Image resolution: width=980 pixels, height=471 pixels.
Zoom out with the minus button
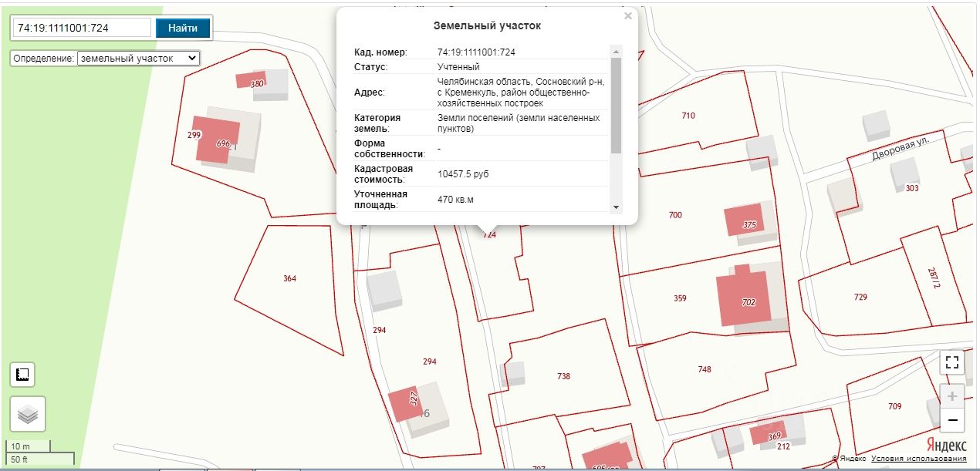tap(952, 419)
